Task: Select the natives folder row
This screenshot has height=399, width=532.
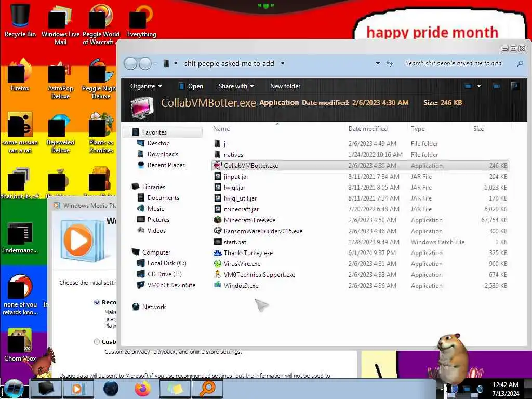Action: (x=361, y=155)
